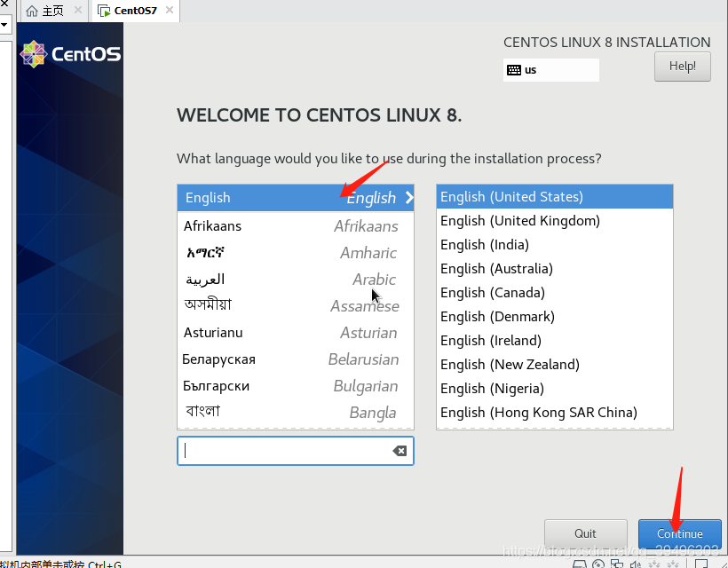Choose English (Australia) locale
The image size is (728, 568).
click(554, 269)
